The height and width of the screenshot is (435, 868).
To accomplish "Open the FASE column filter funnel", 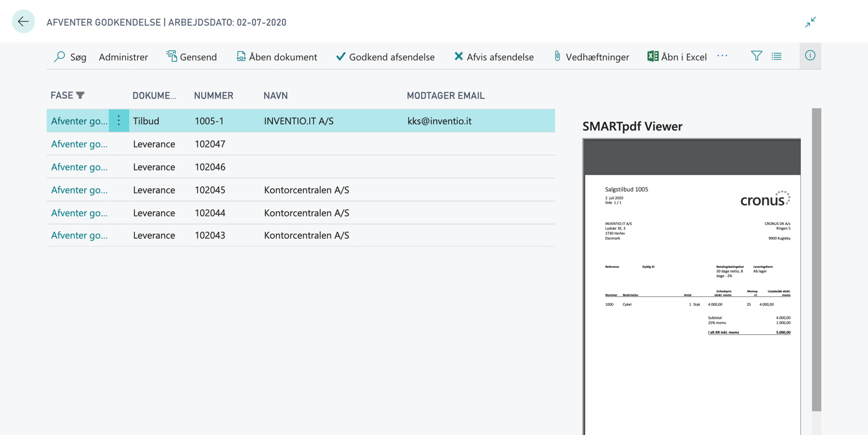I will pyautogui.click(x=80, y=95).
